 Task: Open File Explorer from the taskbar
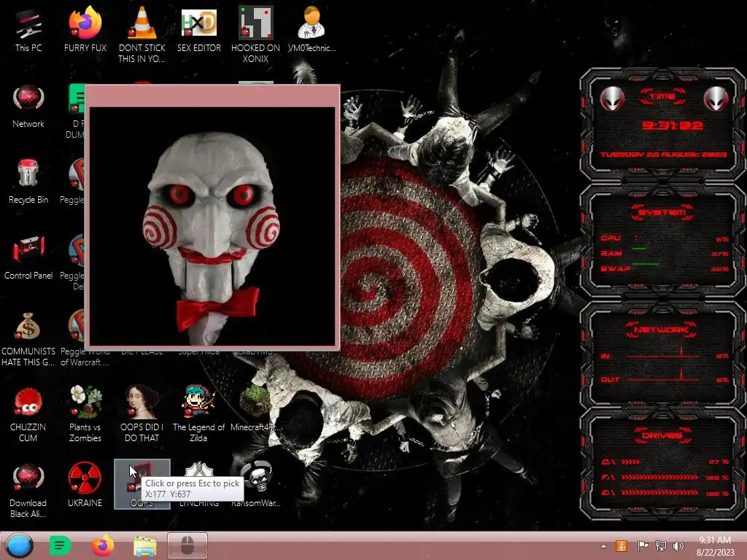point(145,546)
